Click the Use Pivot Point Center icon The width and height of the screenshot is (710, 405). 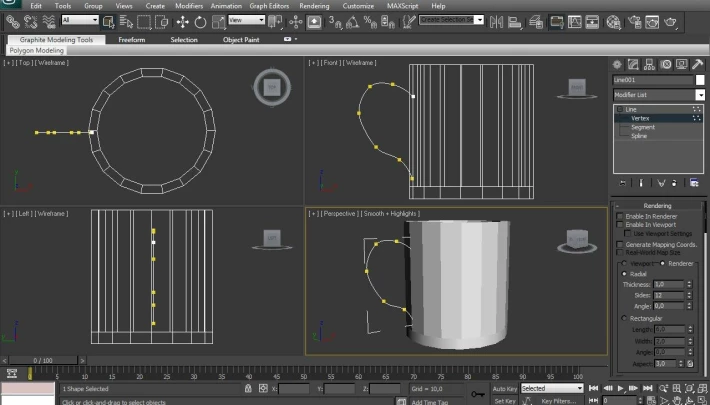[x=275, y=21]
